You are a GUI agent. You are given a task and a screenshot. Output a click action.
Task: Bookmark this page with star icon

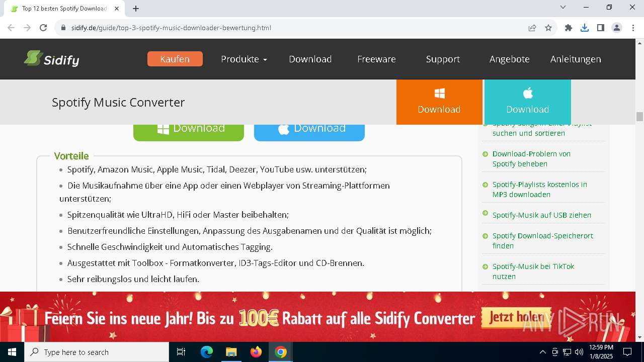[548, 28]
